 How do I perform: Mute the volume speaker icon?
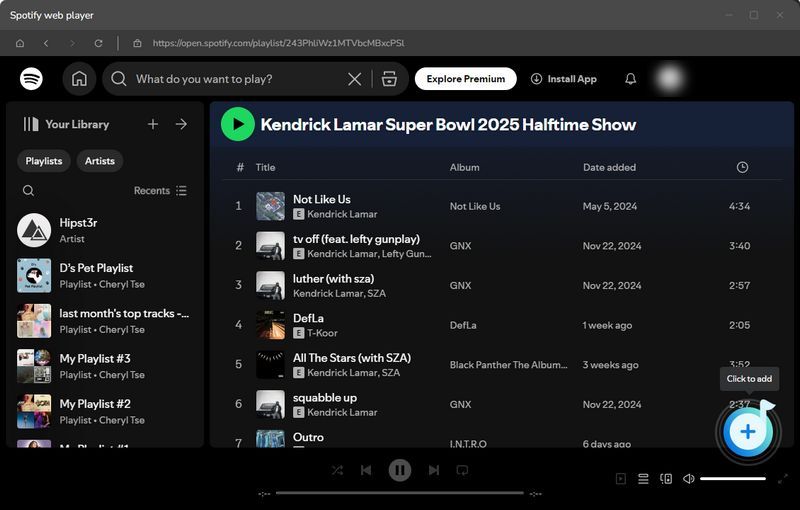688,479
